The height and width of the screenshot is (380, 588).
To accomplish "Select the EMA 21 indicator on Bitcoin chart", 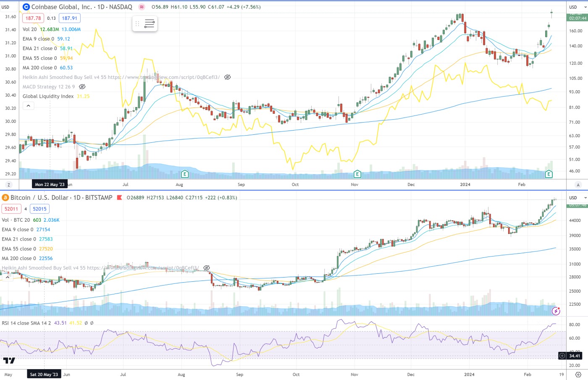I will tap(19, 239).
